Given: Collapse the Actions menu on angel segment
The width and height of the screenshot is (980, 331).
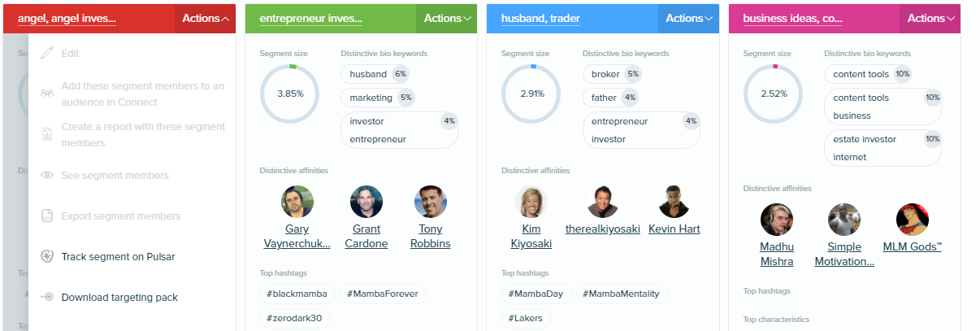Looking at the screenshot, I should pyautogui.click(x=205, y=18).
